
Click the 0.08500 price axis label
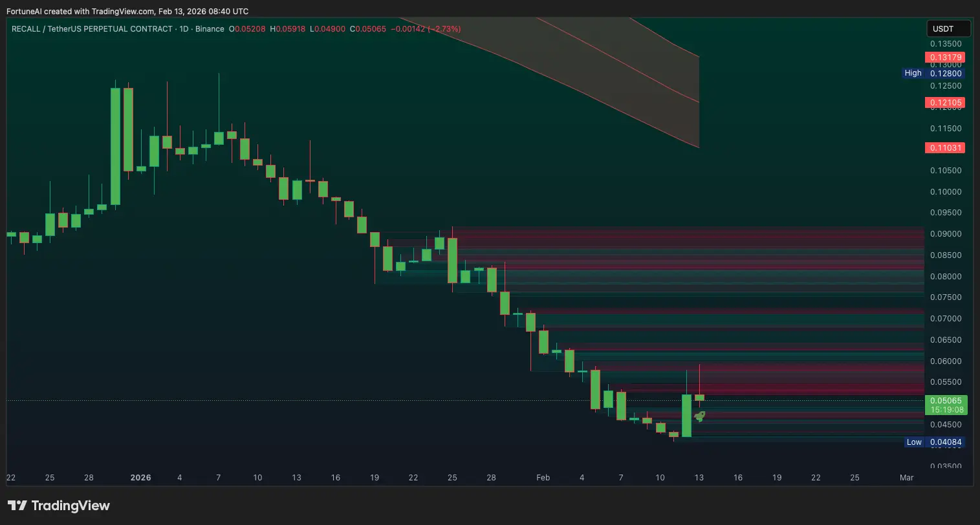pyautogui.click(x=946, y=255)
